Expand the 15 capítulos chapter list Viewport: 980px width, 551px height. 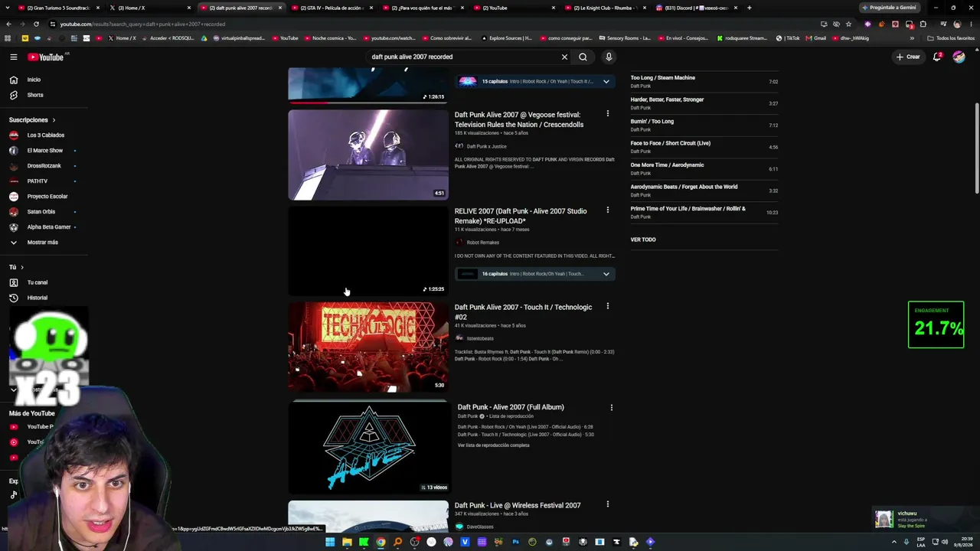[606, 81]
